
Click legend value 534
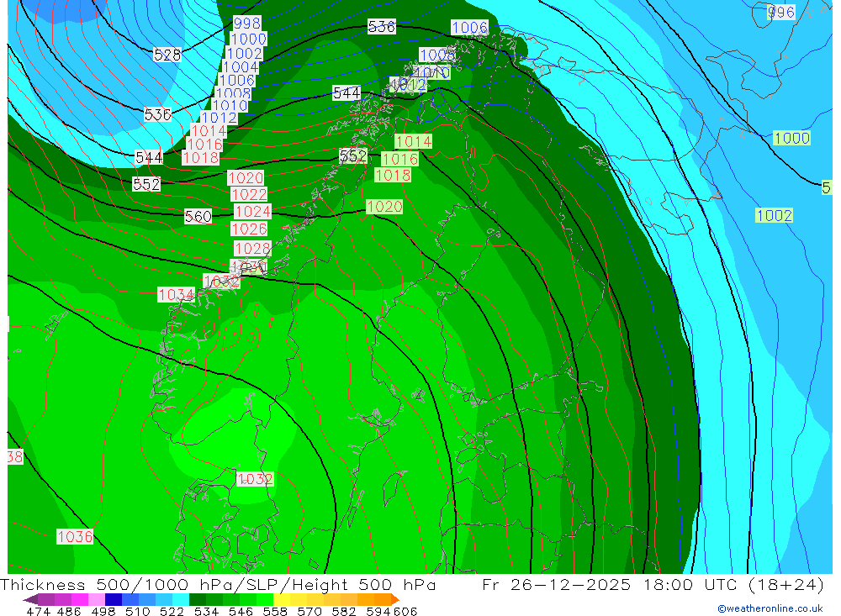pos(206,611)
